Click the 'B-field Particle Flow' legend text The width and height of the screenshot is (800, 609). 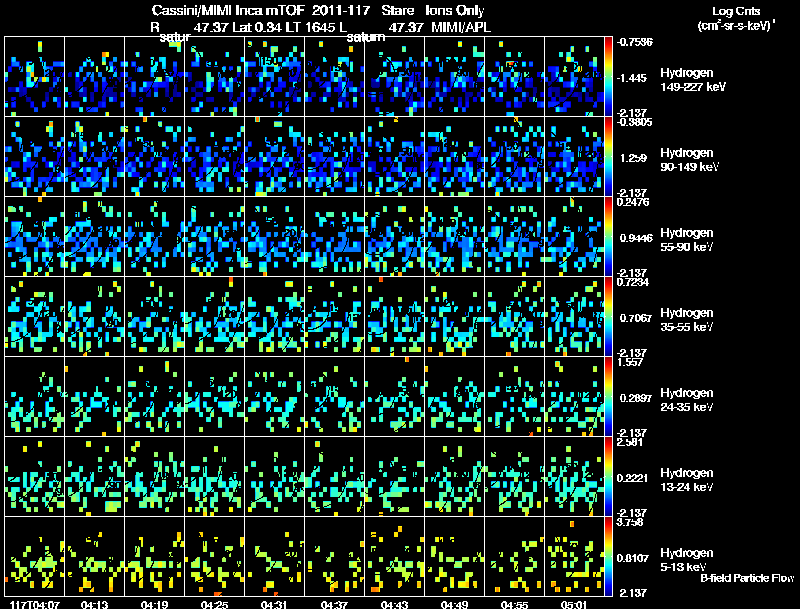tap(747, 578)
